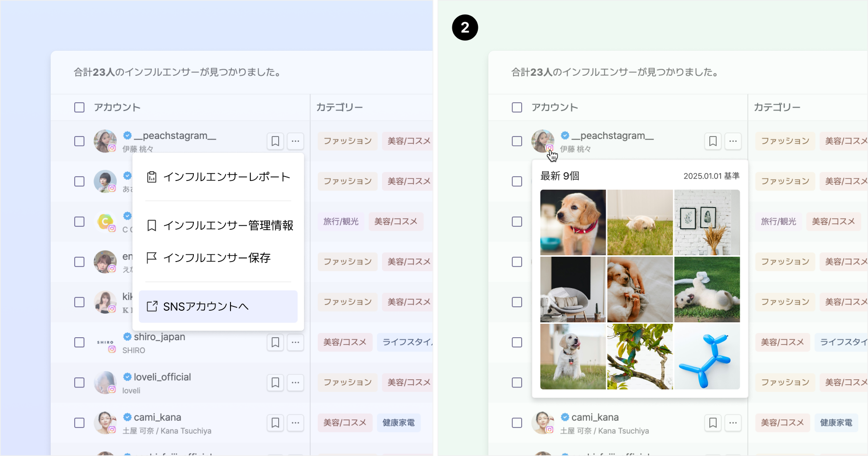Bookmark the loveli_official account
868x456 pixels.
[x=275, y=383]
